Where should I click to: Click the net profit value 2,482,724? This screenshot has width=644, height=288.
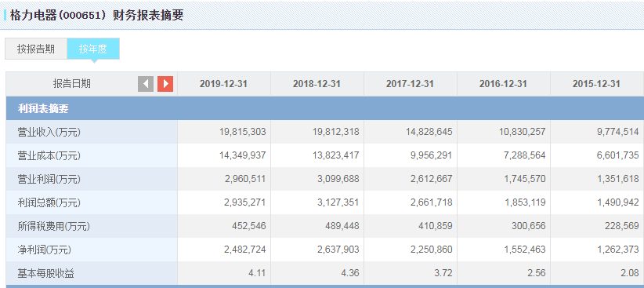[244, 250]
